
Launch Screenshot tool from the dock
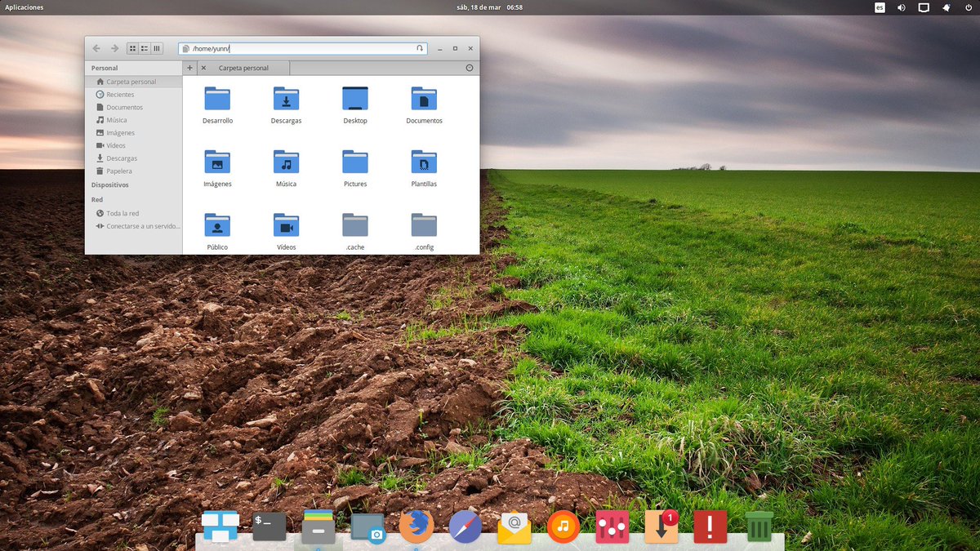(x=367, y=527)
